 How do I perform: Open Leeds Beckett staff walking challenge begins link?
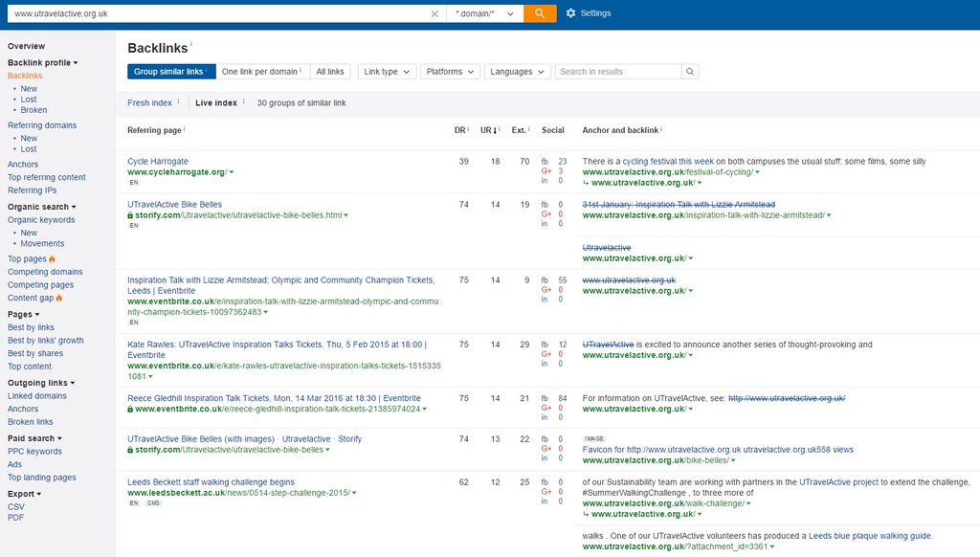[211, 482]
